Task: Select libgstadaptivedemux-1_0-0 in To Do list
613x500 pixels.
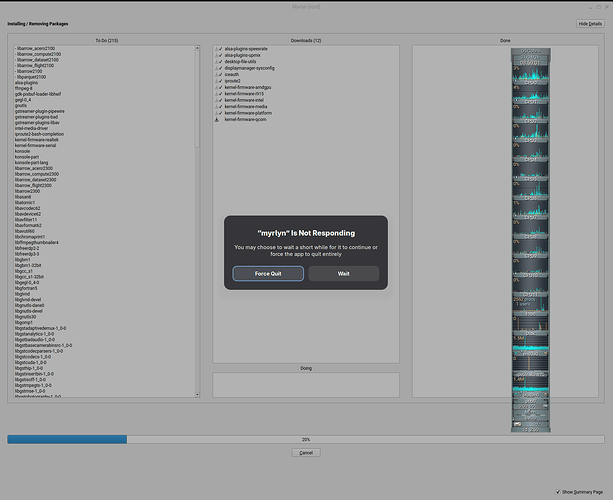Action: pos(40,328)
